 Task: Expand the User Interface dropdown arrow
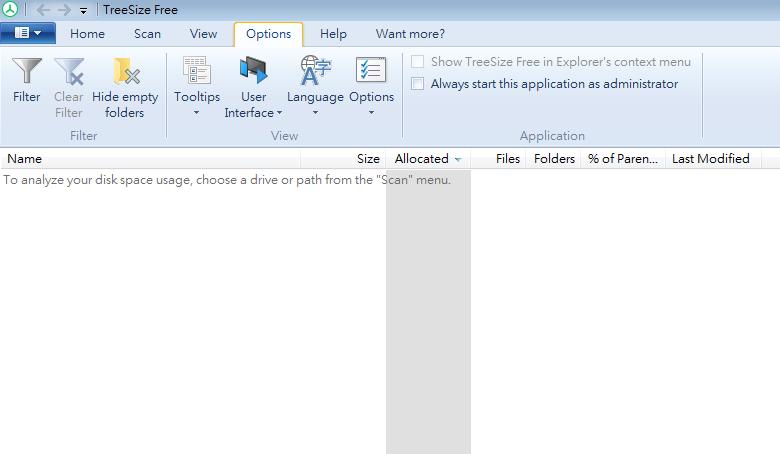point(279,113)
